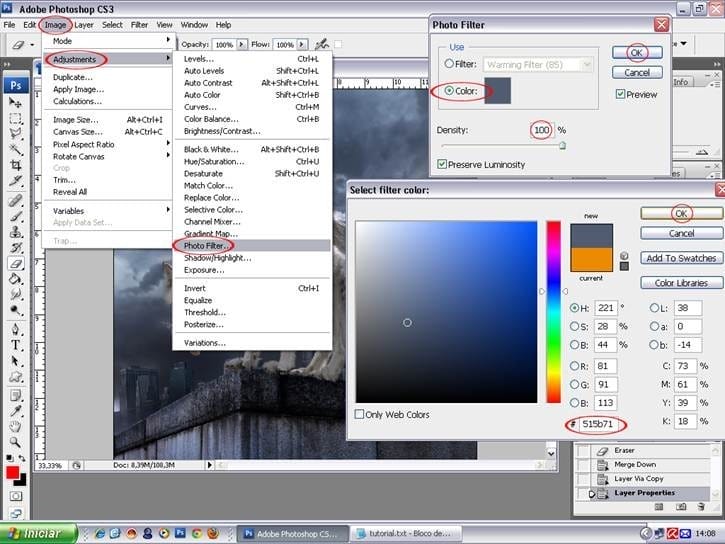The image size is (725, 544).
Task: Select the Color radio button
Action: 449,91
